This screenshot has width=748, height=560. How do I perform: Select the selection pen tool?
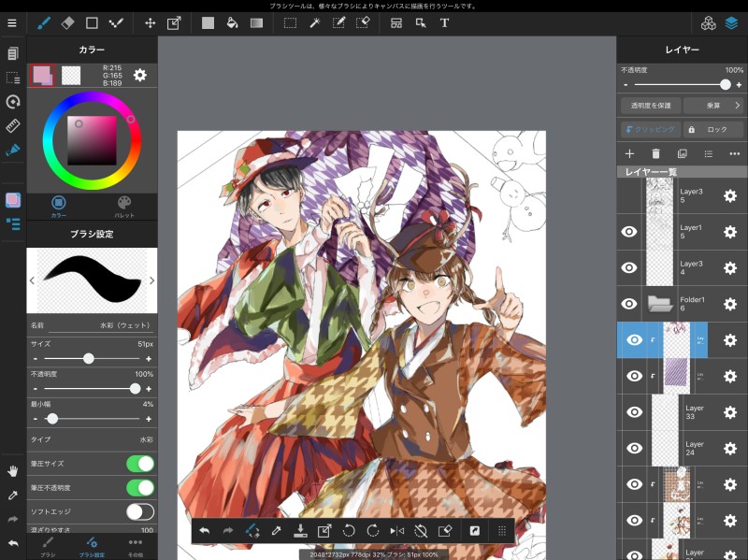[338, 22]
